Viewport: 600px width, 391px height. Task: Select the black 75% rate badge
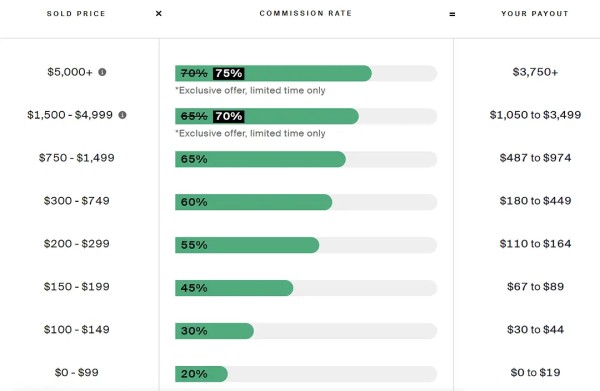click(x=228, y=73)
